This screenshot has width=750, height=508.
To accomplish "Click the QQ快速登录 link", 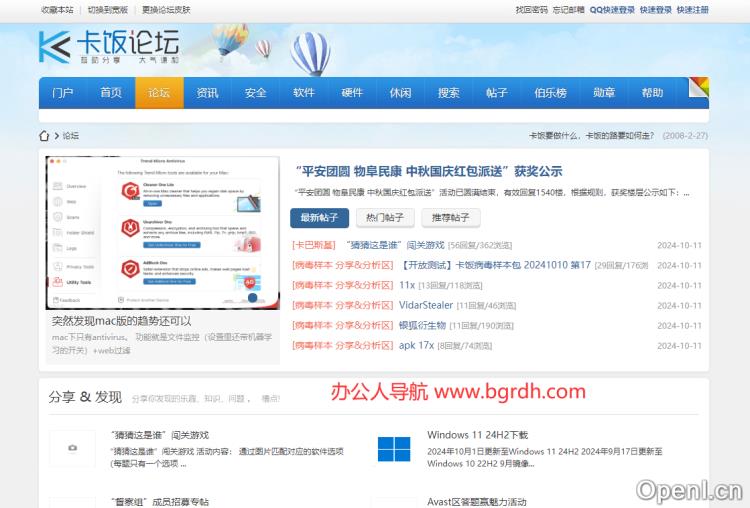I will [612, 9].
